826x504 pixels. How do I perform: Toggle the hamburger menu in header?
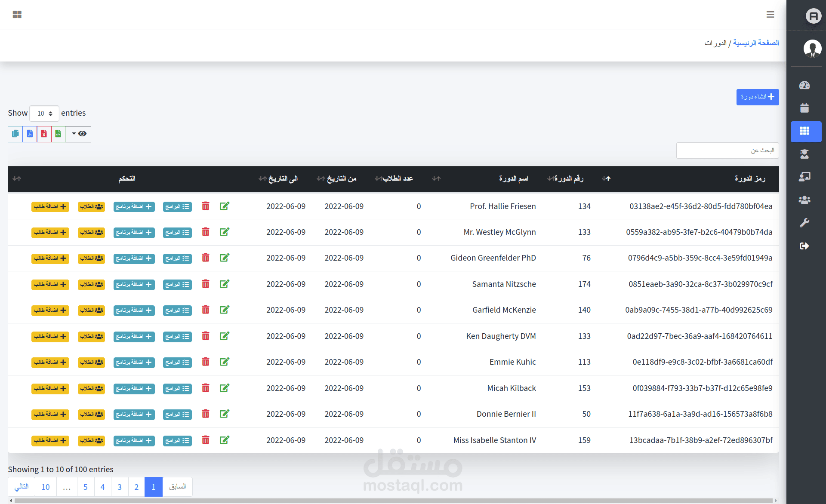pyautogui.click(x=771, y=15)
